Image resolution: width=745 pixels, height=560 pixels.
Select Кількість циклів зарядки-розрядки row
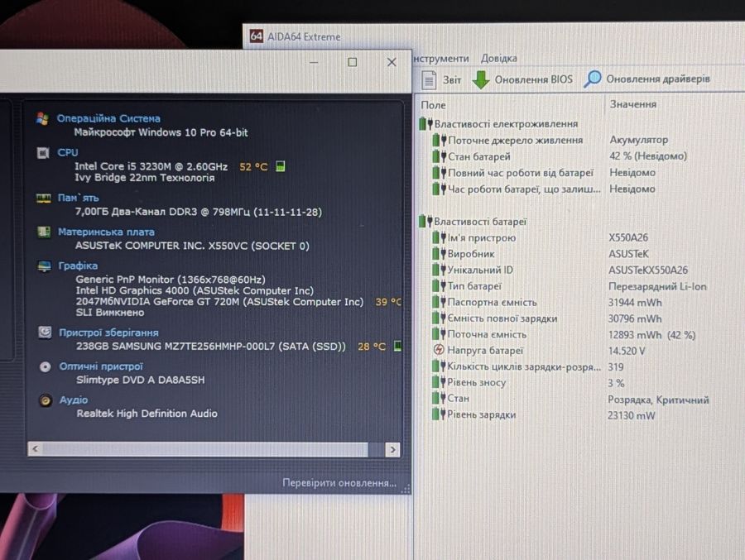(527, 366)
